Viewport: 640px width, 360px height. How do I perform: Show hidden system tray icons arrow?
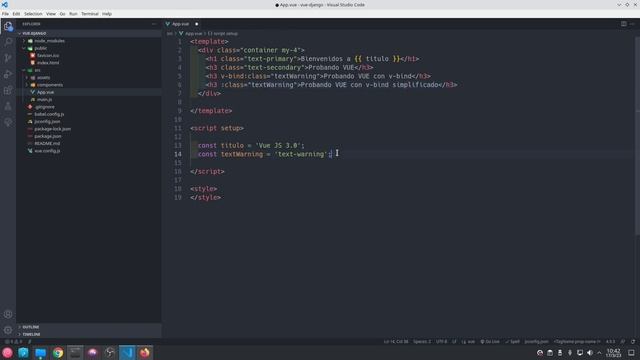pos(599,353)
